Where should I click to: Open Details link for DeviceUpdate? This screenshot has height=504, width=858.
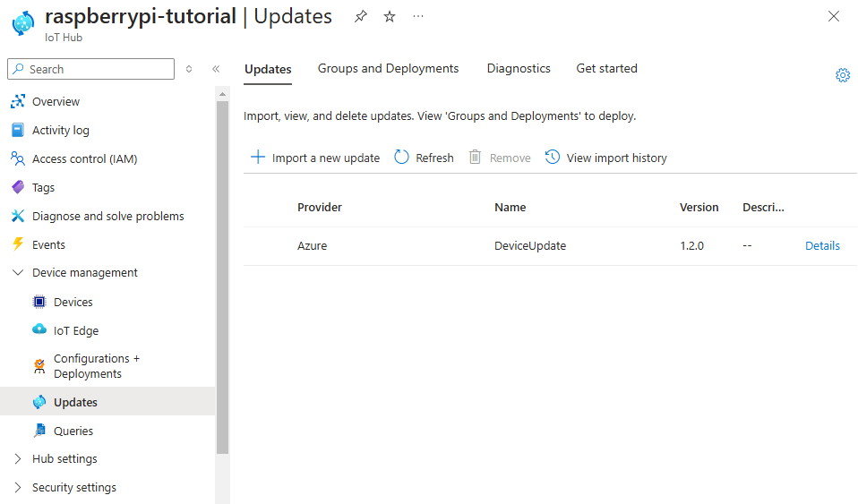(x=822, y=245)
